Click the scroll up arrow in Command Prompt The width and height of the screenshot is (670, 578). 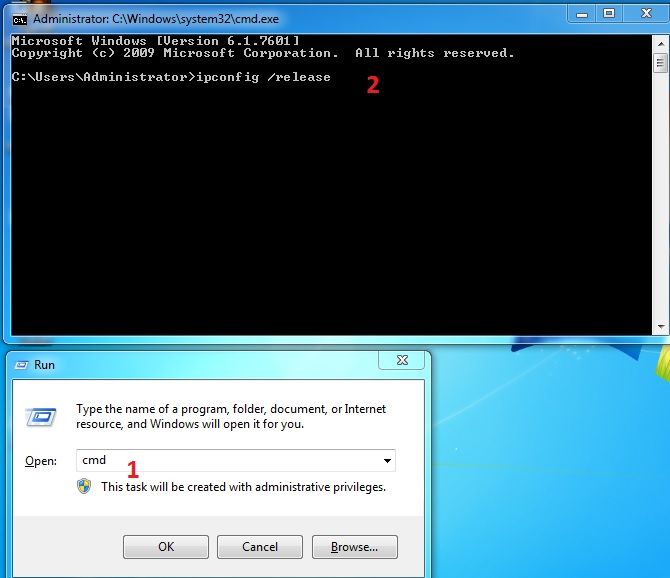pyautogui.click(x=661, y=44)
